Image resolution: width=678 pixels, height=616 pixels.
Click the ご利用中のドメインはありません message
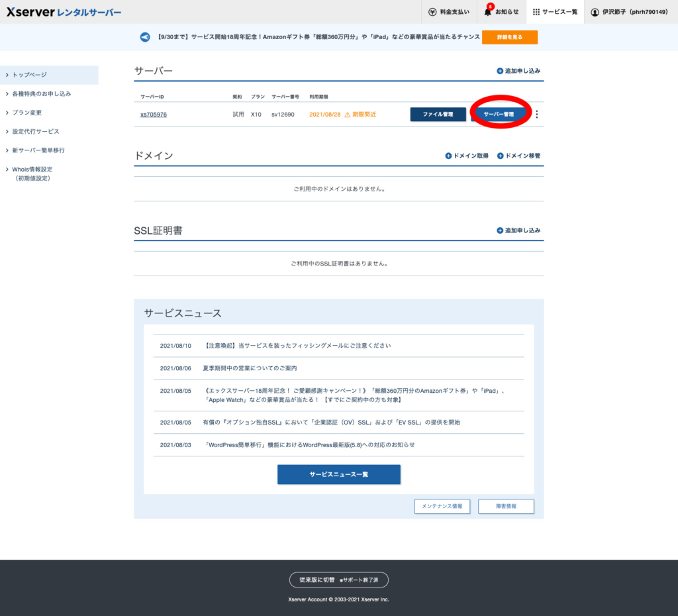click(x=339, y=189)
